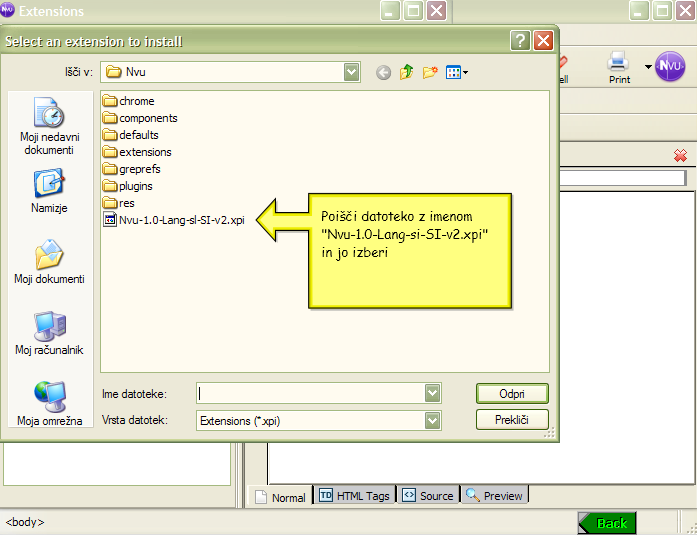Viewport: 697px width, 535px height.
Task: Expand the Išči v folder dropdown
Action: pyautogui.click(x=352, y=72)
